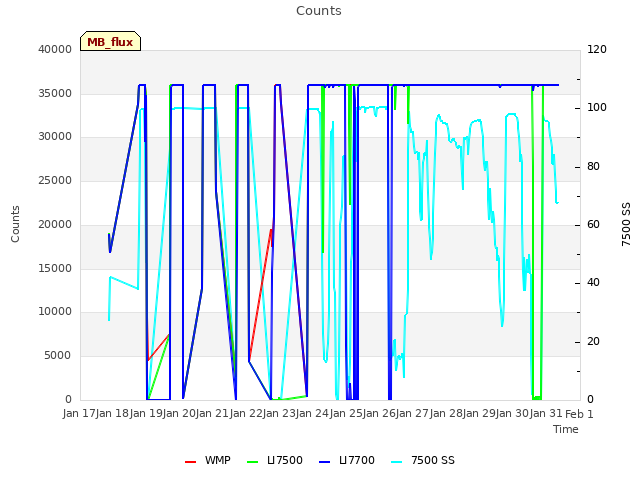The height and width of the screenshot is (480, 640).
Task: Click the cyan 7500 SS legend swatch
Action: click(397, 462)
